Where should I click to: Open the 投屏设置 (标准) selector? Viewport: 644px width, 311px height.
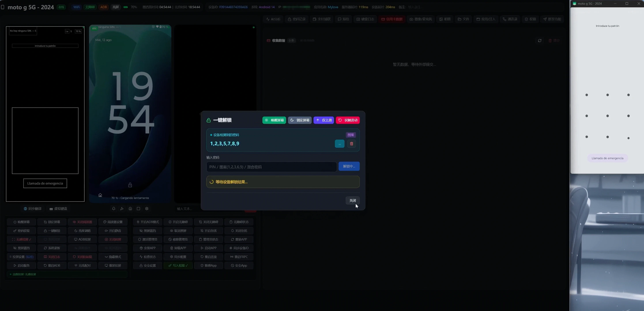pyautogui.click(x=21, y=257)
